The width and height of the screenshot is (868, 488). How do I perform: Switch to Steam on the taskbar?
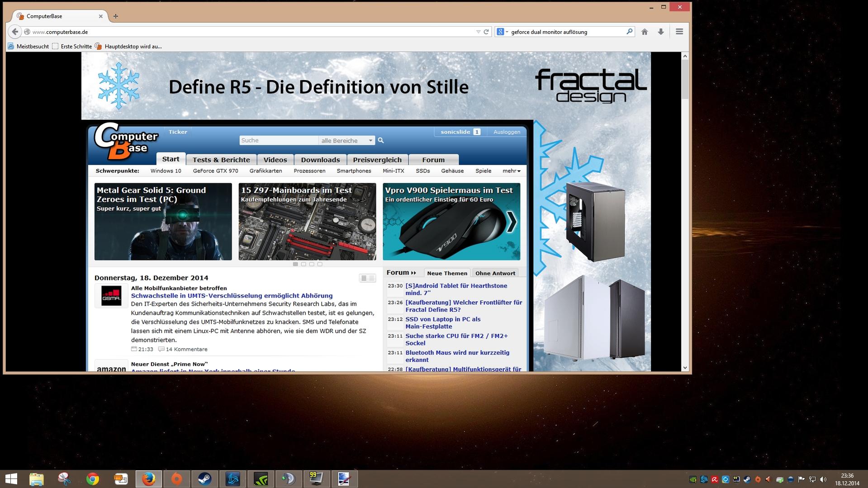(x=205, y=479)
